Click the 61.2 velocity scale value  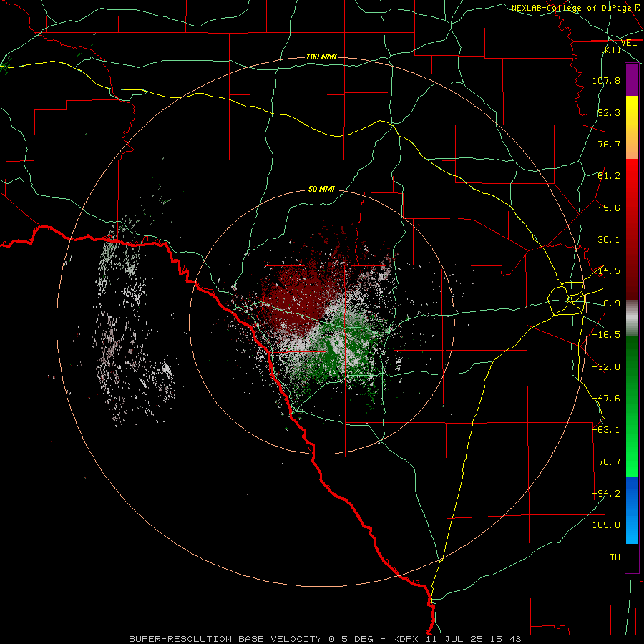[x=609, y=176]
